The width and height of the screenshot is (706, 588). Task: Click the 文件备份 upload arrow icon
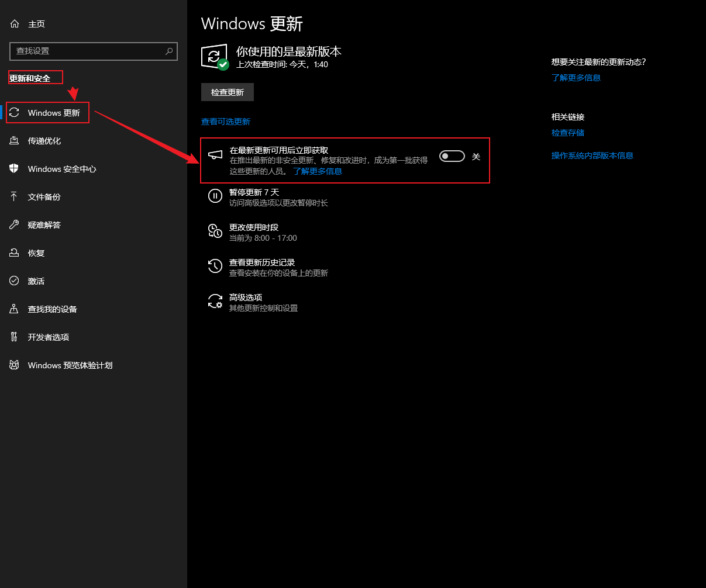(15, 197)
